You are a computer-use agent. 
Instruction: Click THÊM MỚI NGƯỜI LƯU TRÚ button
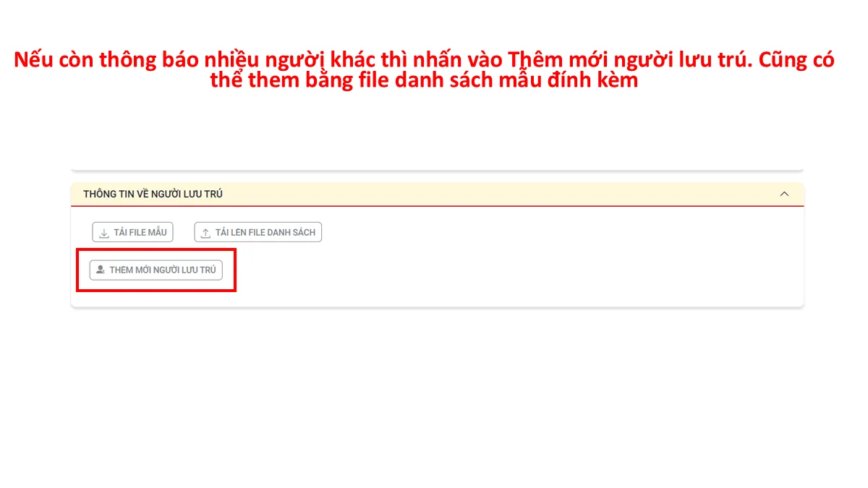(x=156, y=270)
